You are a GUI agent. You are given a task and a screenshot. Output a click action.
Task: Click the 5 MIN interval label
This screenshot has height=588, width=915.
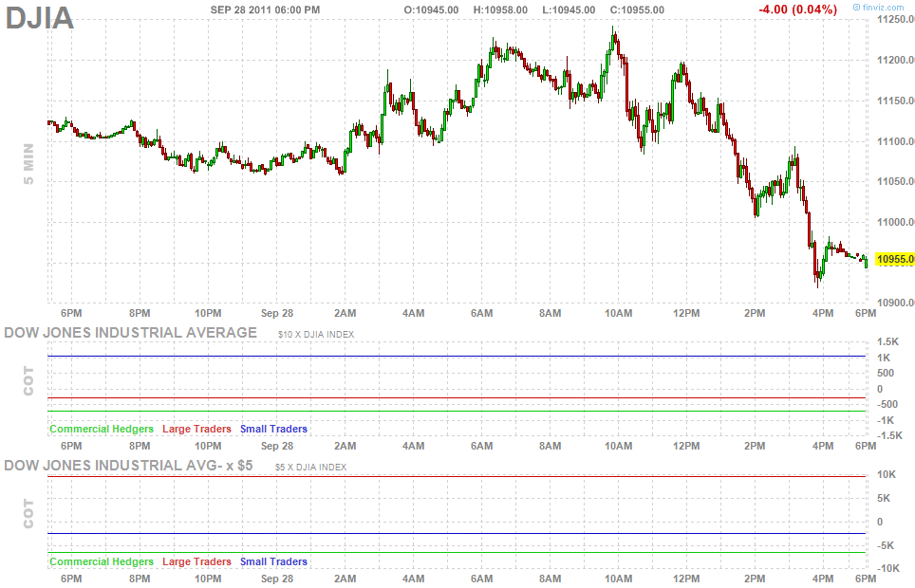point(28,164)
